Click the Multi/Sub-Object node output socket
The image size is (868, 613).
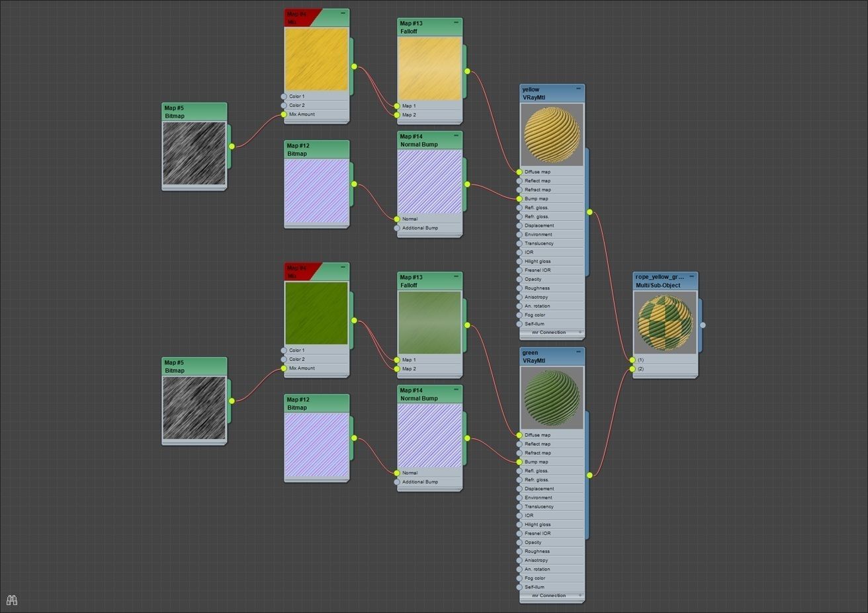(x=703, y=325)
